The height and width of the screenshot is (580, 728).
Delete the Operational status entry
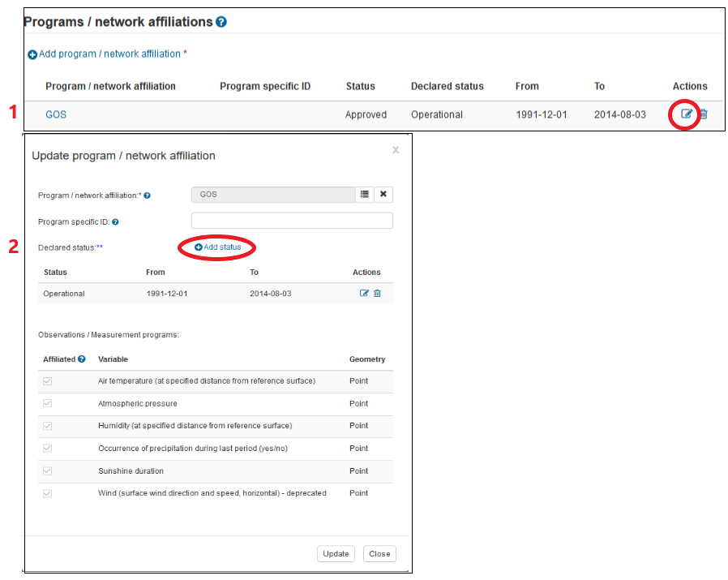[x=378, y=294]
